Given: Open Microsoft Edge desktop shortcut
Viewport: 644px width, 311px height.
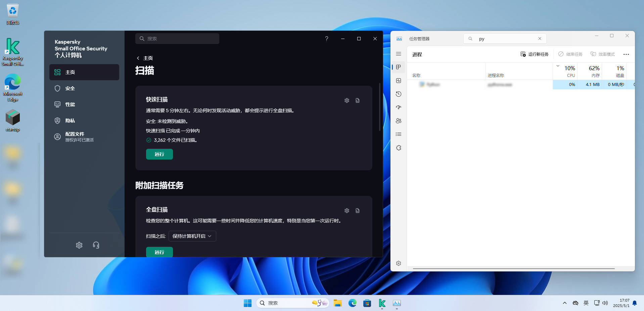Looking at the screenshot, I should click(x=13, y=87).
